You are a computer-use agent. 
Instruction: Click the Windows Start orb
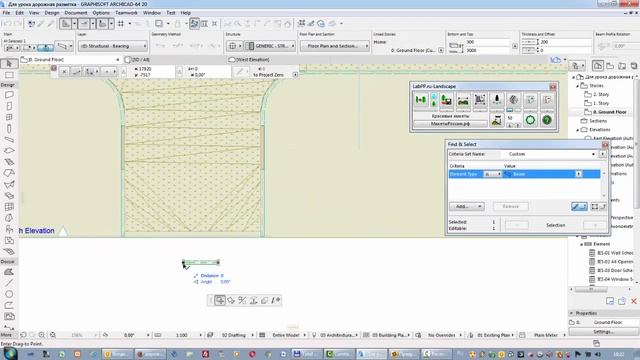[10, 353]
